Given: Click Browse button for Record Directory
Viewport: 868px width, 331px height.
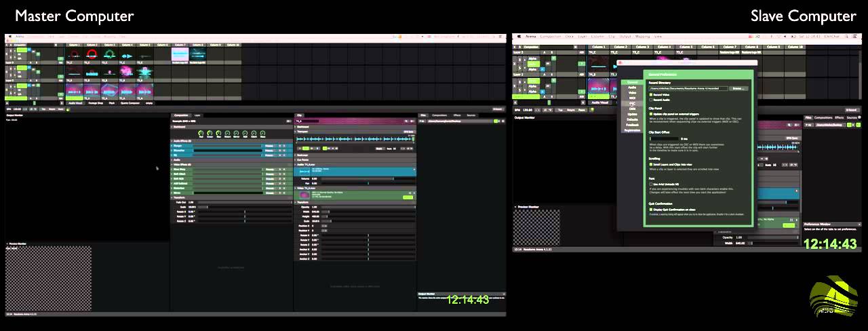Looking at the screenshot, I should (738, 88).
